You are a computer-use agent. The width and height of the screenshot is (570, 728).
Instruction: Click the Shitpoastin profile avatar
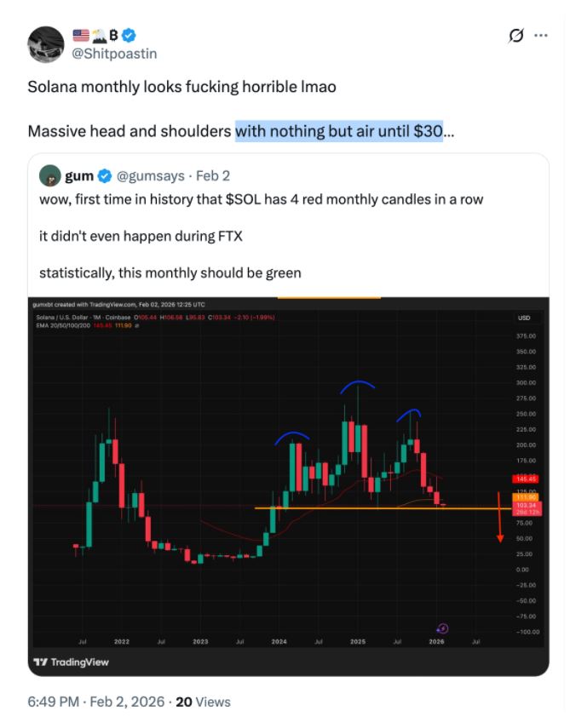point(46,44)
